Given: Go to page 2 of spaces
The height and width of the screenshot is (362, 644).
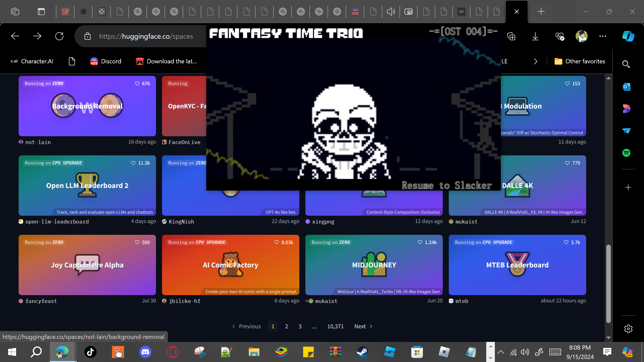Looking at the screenshot, I should tap(286, 326).
